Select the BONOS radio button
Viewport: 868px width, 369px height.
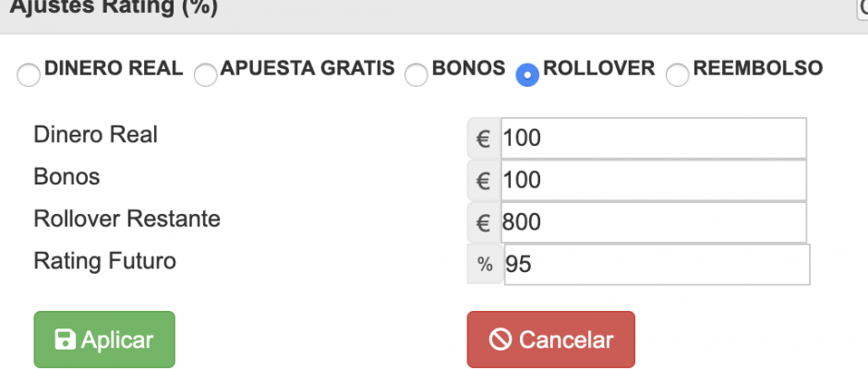click(416, 75)
